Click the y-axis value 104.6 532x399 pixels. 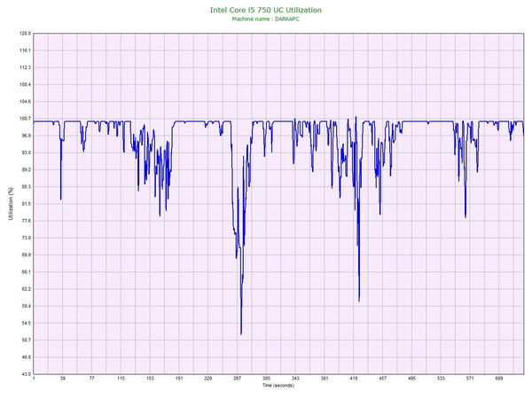click(x=25, y=102)
